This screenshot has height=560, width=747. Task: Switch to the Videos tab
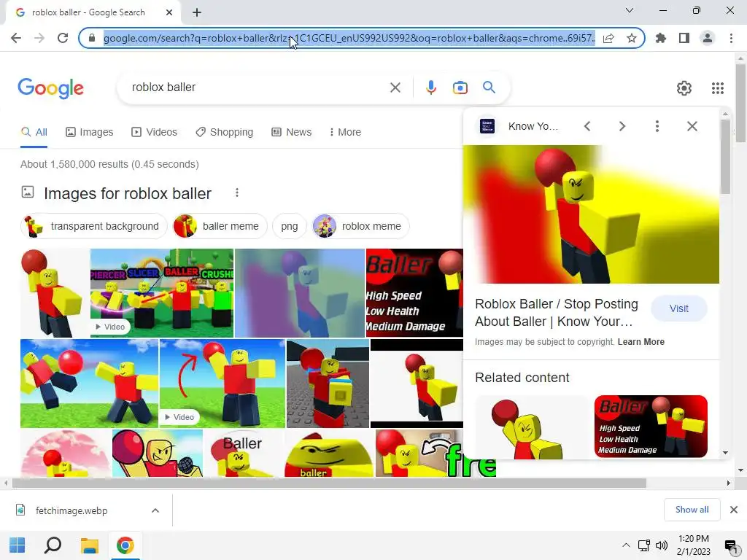[155, 132]
